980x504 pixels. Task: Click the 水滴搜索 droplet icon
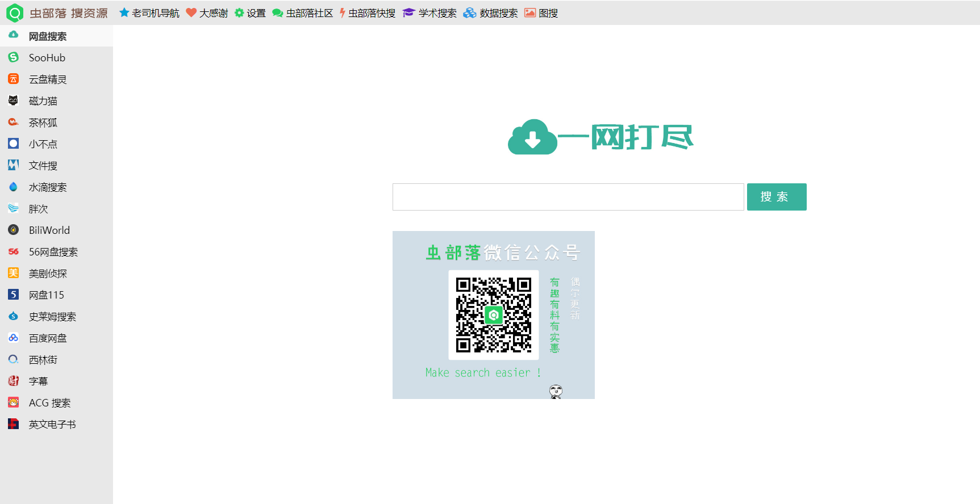14,187
